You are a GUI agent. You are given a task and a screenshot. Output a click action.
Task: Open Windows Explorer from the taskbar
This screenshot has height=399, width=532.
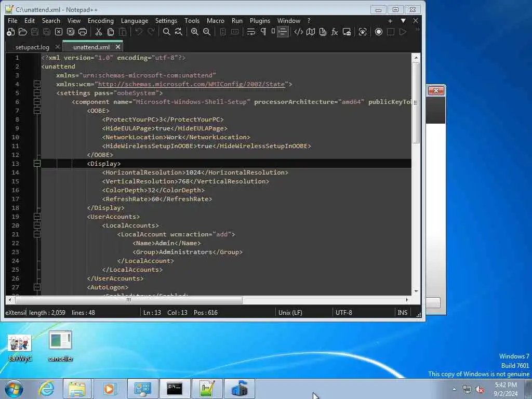77,389
